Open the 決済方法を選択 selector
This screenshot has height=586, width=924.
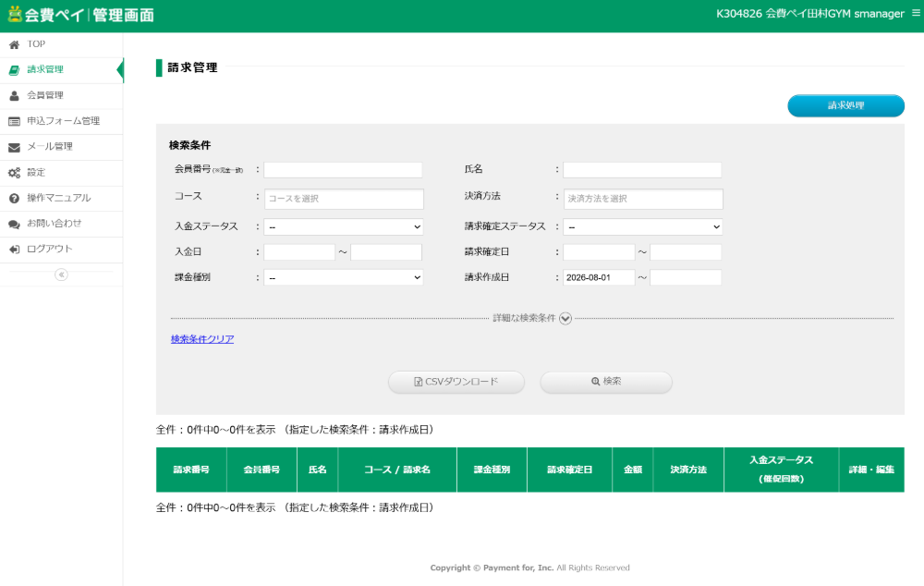pos(643,199)
